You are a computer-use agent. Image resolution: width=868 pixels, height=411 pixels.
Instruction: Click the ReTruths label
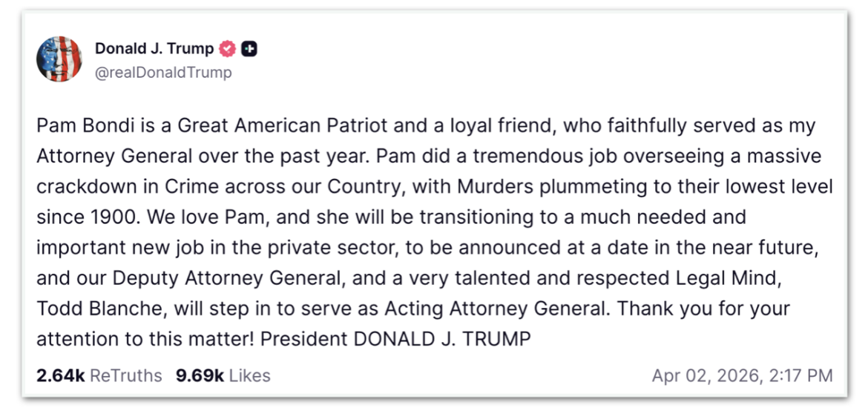[x=125, y=376]
